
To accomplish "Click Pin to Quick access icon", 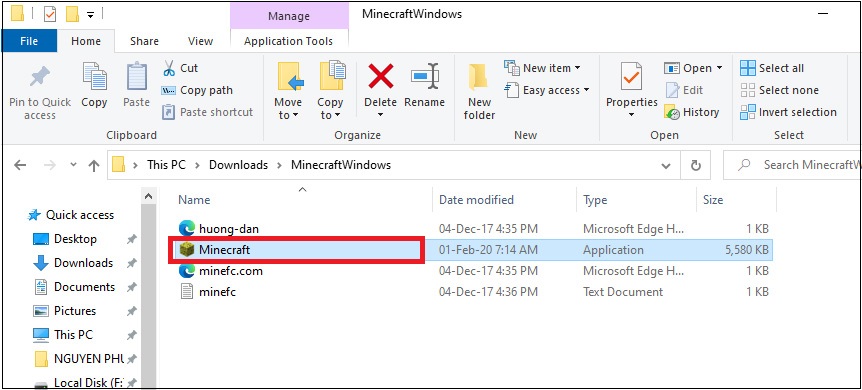I will [40, 77].
